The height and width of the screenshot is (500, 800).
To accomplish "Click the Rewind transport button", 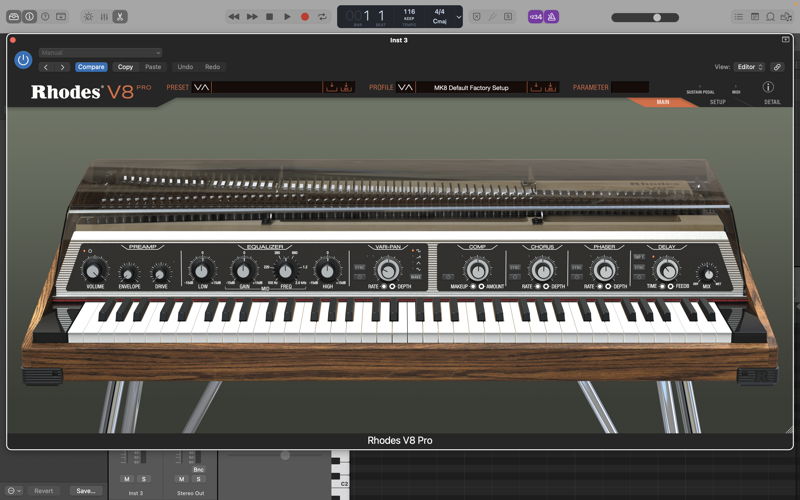I will pos(234,17).
